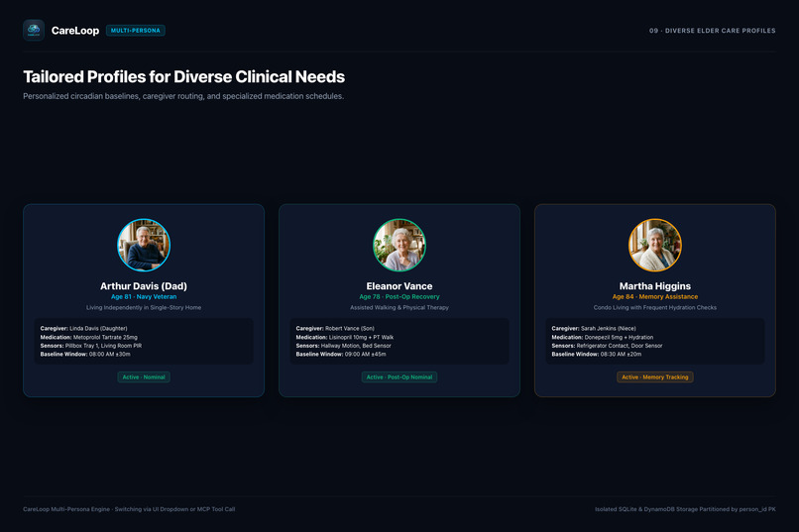Click the footer 'Isolated SQLite & DynamoDB Storage' note
The width and height of the screenshot is (799, 532).
685,509
